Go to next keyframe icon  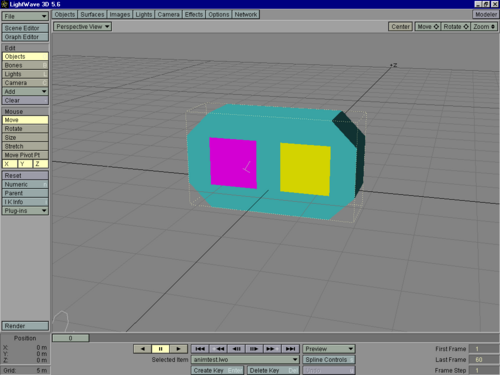[272, 349]
